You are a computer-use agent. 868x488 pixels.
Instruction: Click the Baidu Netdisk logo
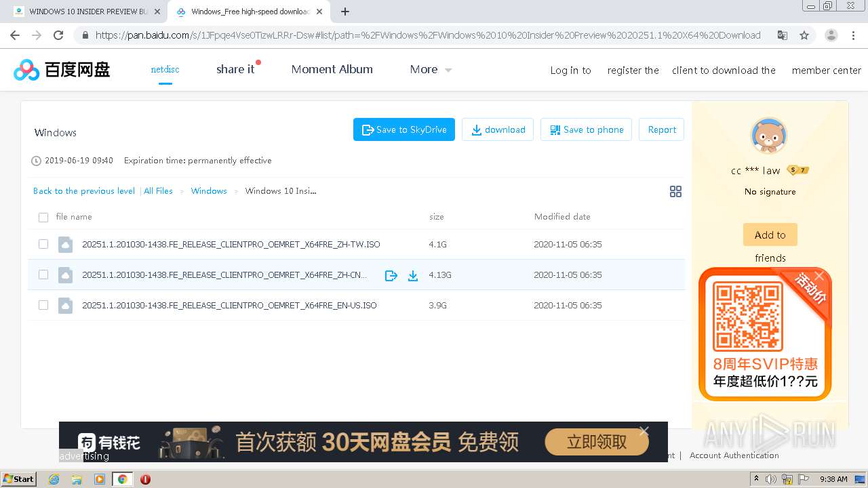pyautogui.click(x=62, y=69)
